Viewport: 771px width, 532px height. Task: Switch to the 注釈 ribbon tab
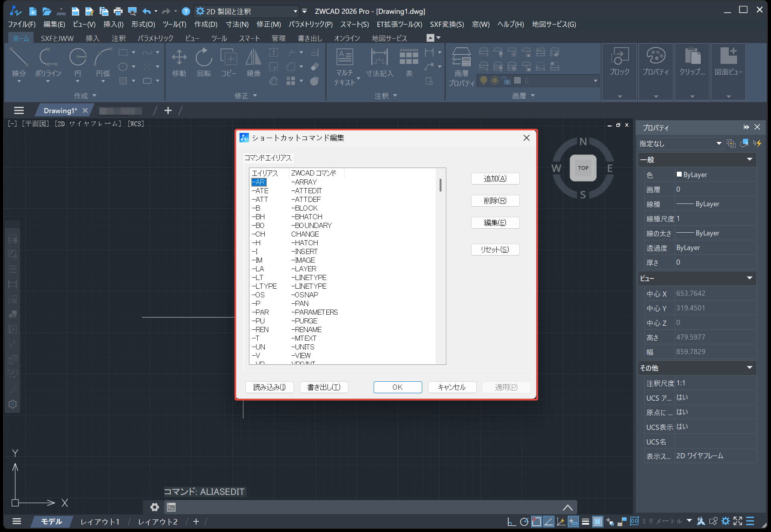click(119, 38)
